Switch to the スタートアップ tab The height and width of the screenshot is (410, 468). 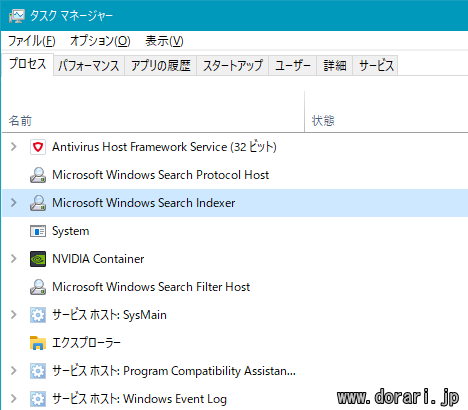pos(233,65)
